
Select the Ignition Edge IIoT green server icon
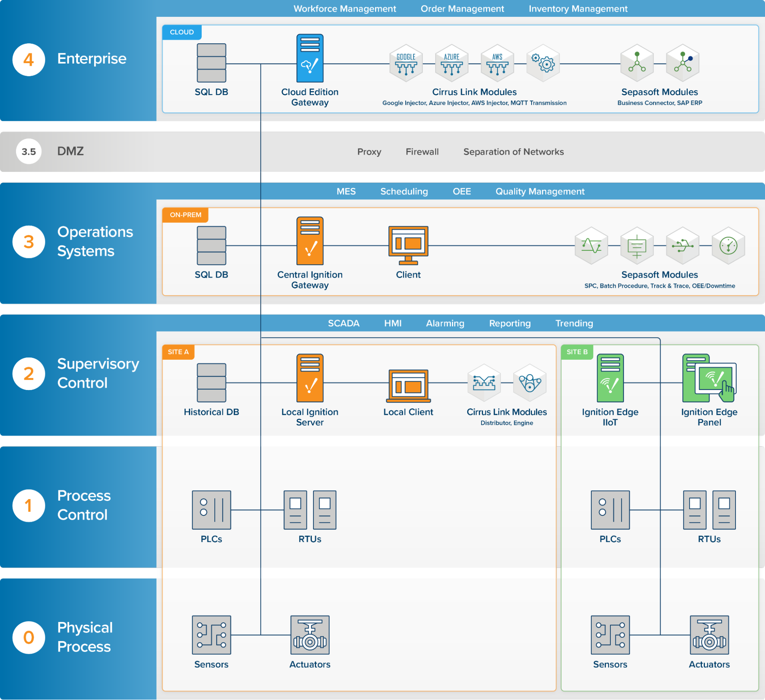610,378
